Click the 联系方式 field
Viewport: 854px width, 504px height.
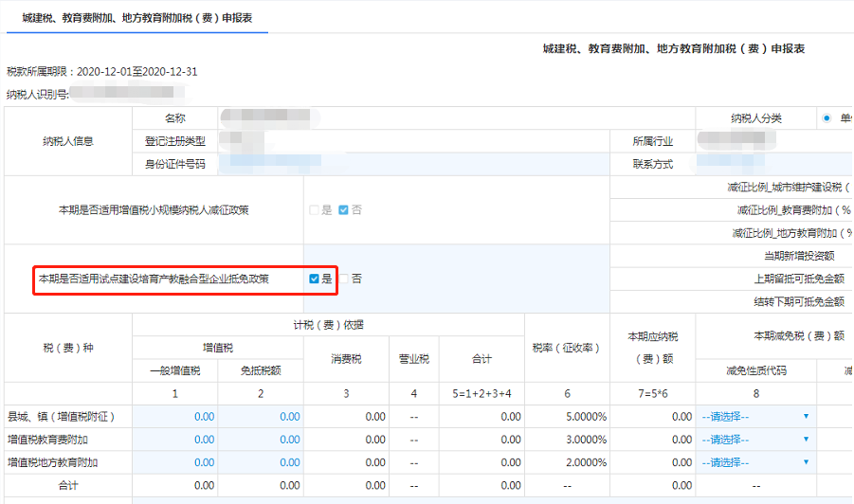coord(774,164)
